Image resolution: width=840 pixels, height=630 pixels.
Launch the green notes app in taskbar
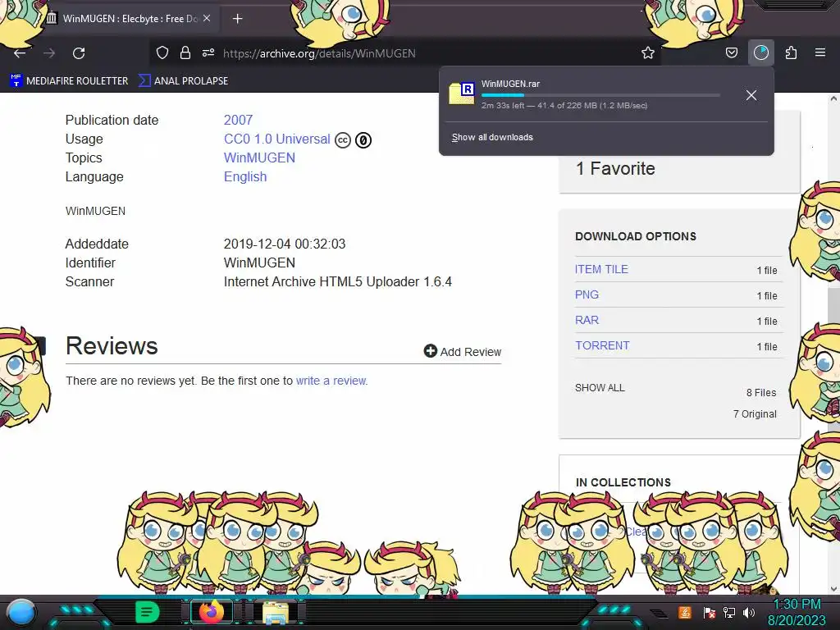click(x=147, y=612)
